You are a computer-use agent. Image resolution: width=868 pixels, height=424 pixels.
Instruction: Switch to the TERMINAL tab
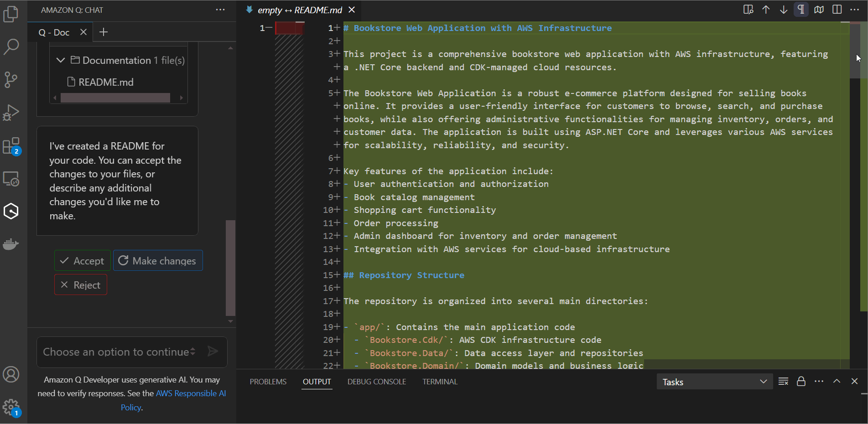(x=439, y=382)
